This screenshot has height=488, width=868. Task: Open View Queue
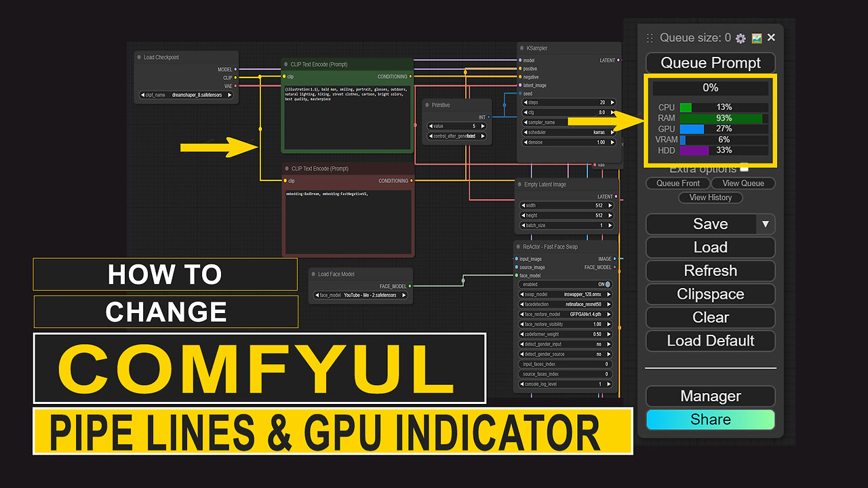[743, 183]
